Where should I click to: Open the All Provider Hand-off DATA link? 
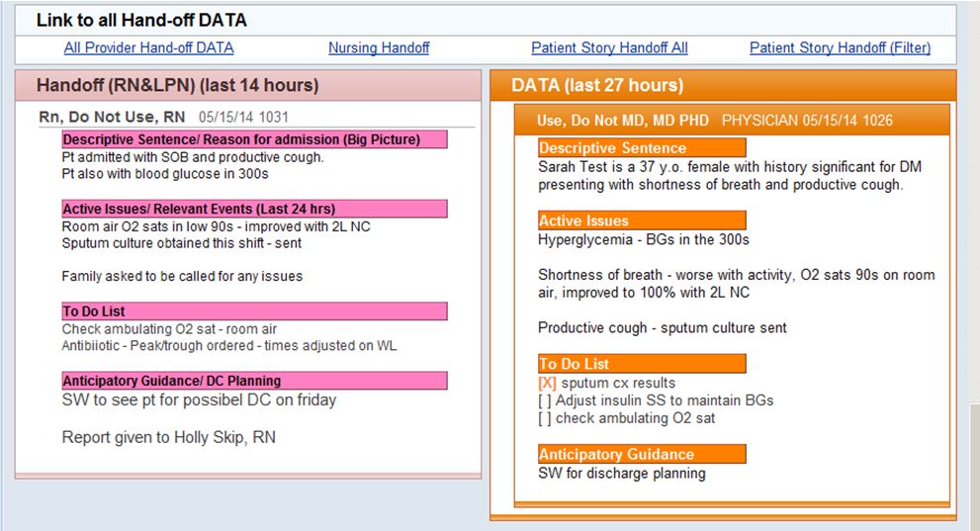pos(148,47)
